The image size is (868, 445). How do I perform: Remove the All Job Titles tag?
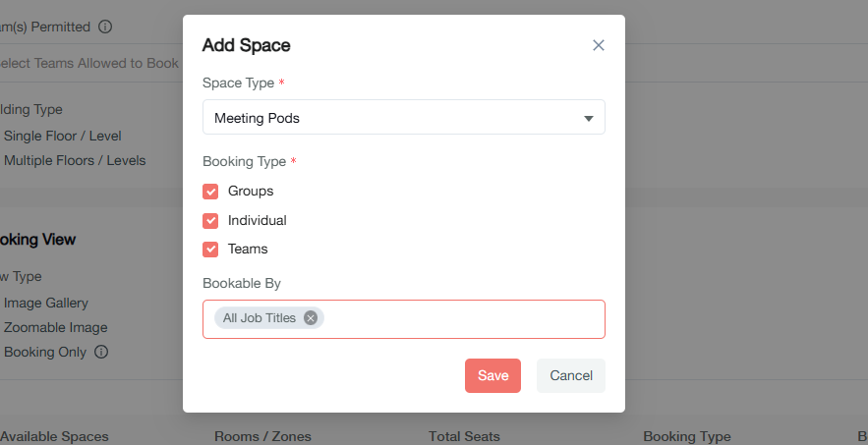point(311,318)
